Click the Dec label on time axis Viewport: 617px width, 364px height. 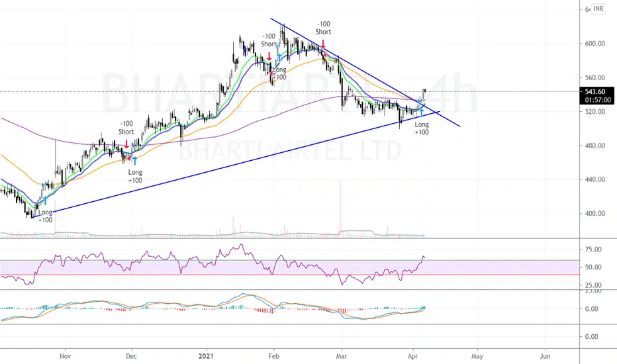pyautogui.click(x=131, y=356)
